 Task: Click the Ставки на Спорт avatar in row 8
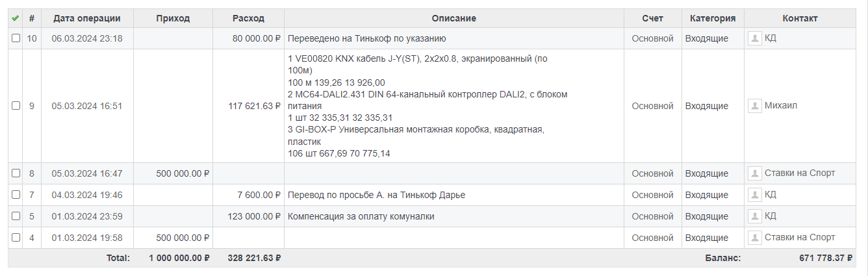coord(754,173)
